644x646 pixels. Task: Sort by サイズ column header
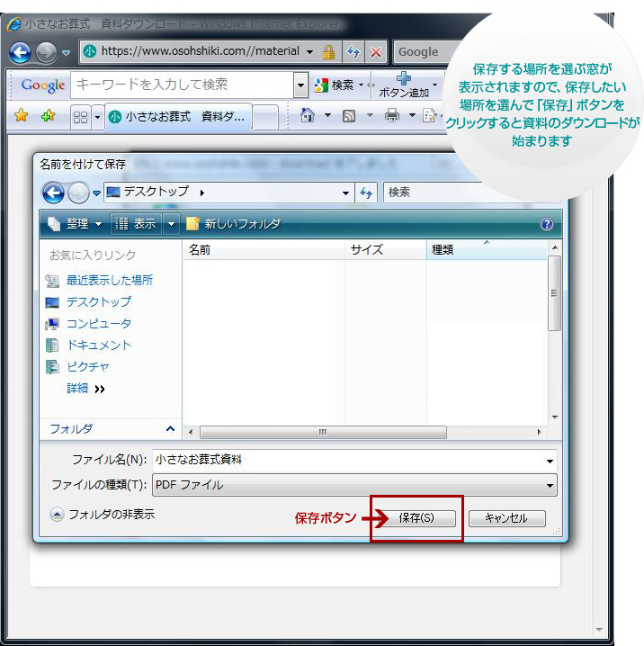385,249
